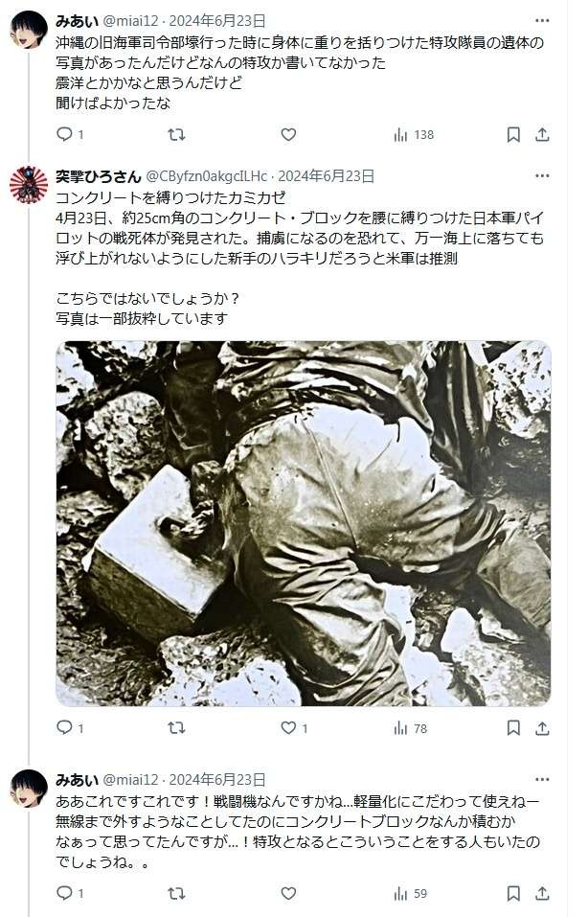Open the attached black and white photo
Viewport: 588px width, 917px height.
[304, 523]
